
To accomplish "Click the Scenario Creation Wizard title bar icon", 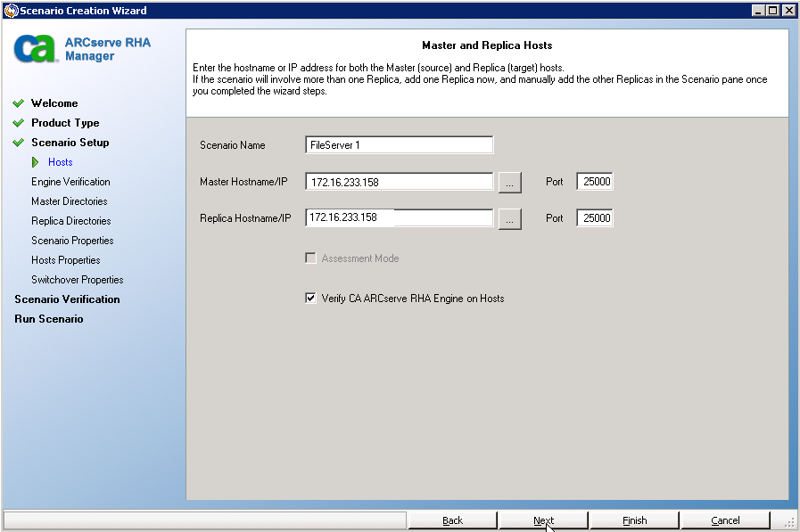I will 9,10.
